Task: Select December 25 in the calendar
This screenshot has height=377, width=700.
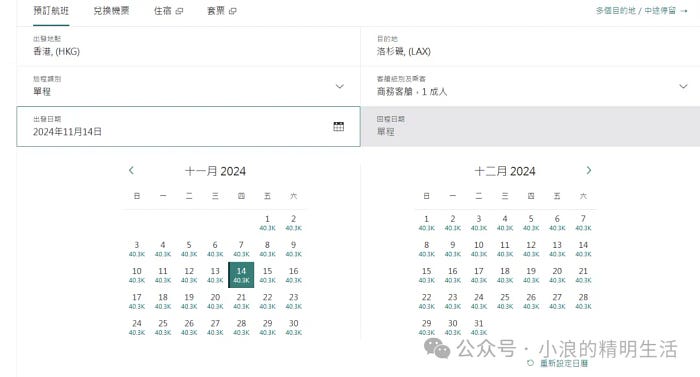Action: pyautogui.click(x=505, y=301)
